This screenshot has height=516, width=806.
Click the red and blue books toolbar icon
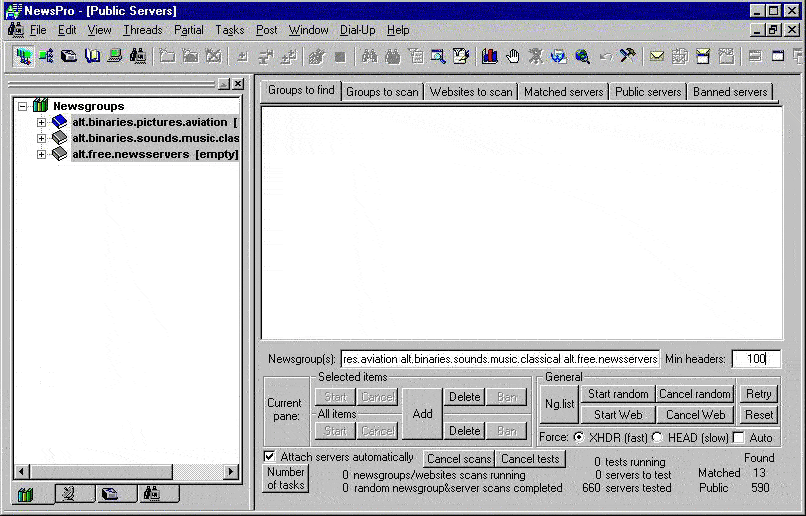click(x=490, y=56)
